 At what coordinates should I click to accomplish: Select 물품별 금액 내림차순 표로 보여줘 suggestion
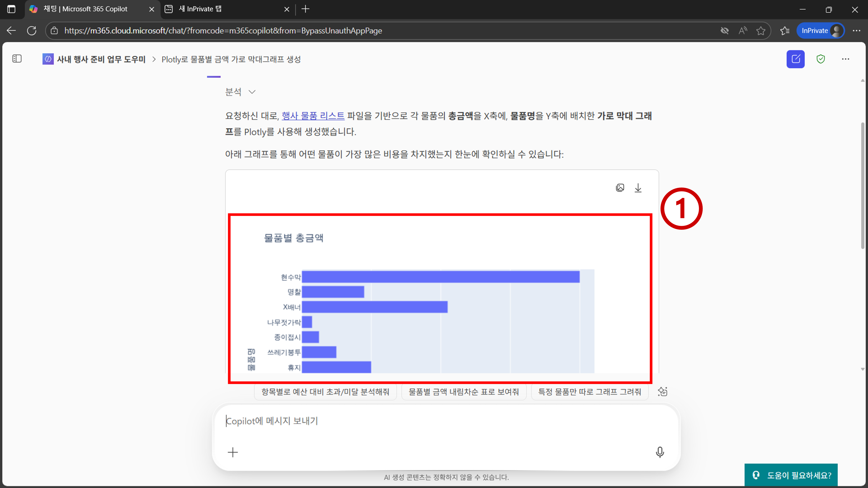tap(464, 392)
